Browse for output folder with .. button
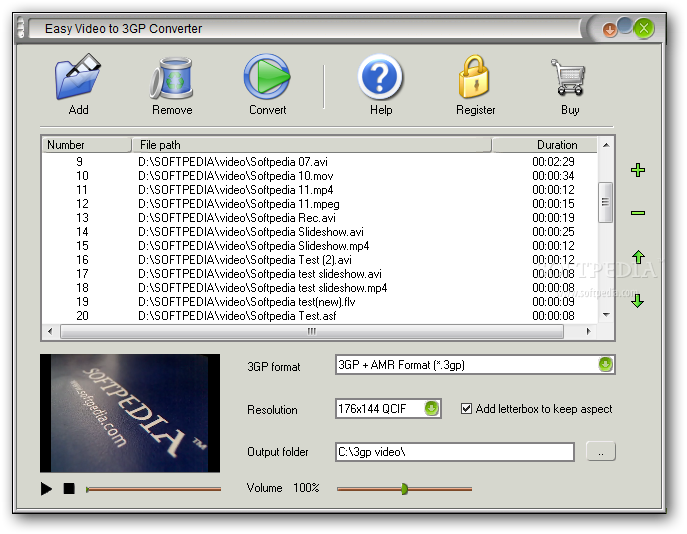This screenshot has width=687, height=534. click(x=601, y=452)
